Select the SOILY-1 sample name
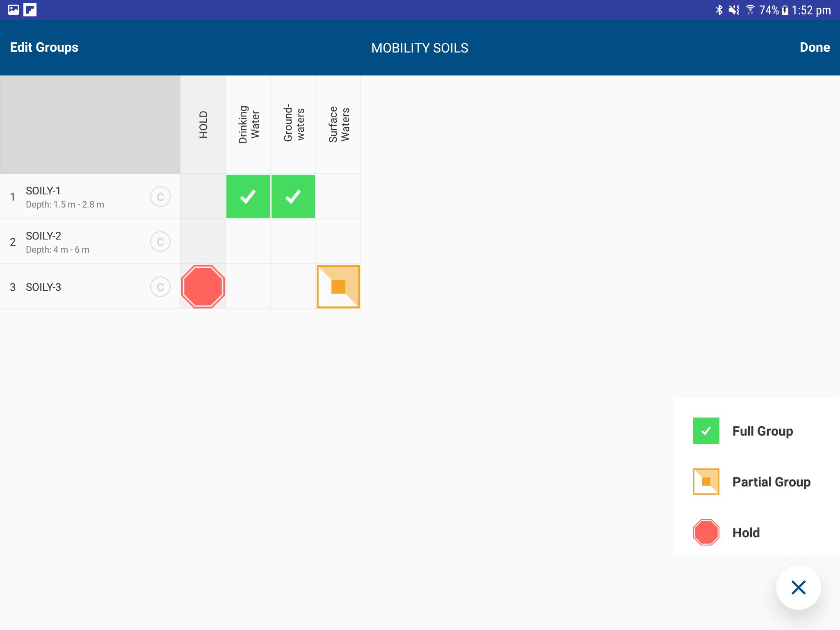 click(43, 191)
